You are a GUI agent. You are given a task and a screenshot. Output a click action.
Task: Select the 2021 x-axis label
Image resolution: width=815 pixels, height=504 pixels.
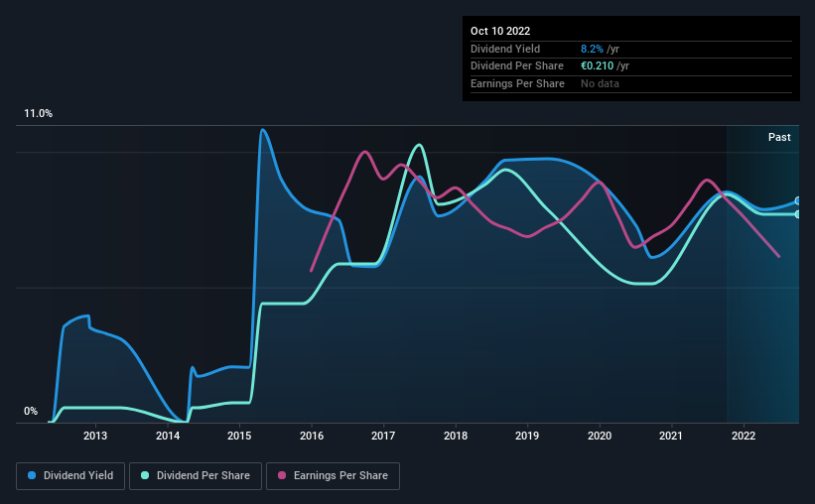pyautogui.click(x=671, y=436)
